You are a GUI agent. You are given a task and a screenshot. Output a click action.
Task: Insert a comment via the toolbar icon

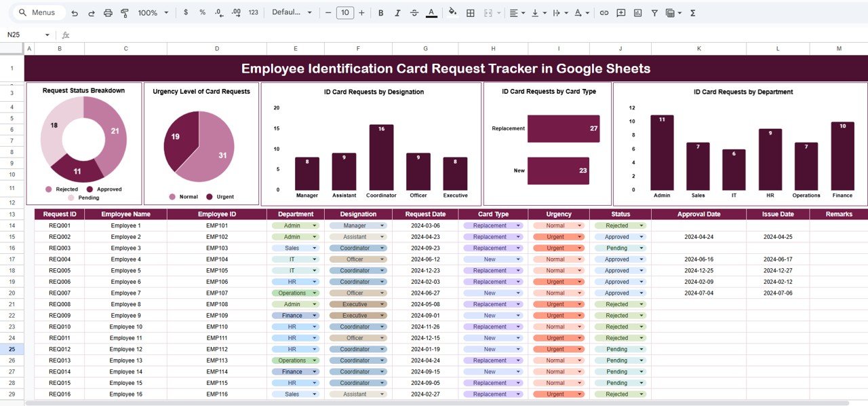(620, 12)
